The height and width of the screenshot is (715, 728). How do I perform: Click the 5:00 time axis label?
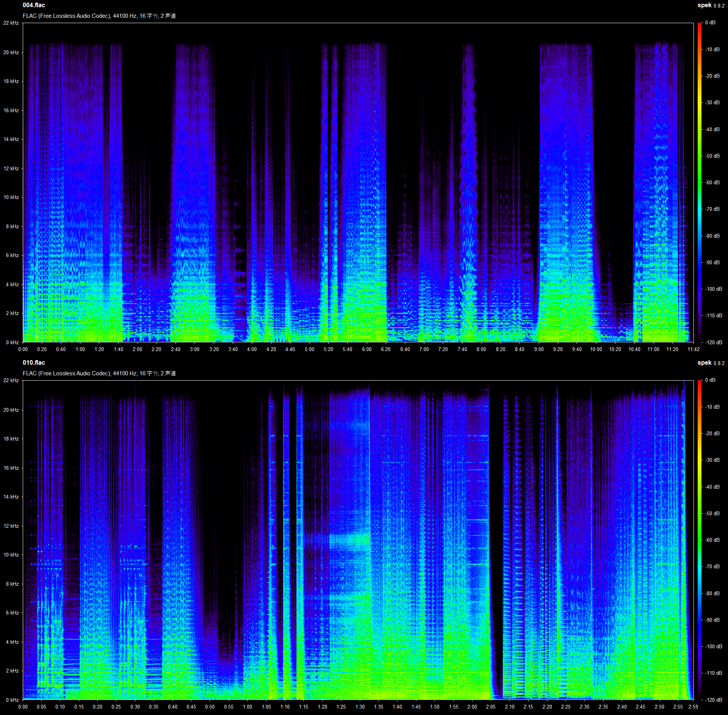coord(309,349)
